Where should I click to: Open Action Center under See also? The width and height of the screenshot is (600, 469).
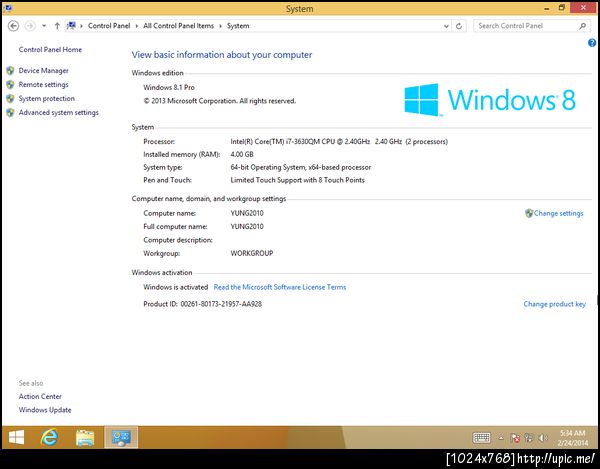(40, 396)
